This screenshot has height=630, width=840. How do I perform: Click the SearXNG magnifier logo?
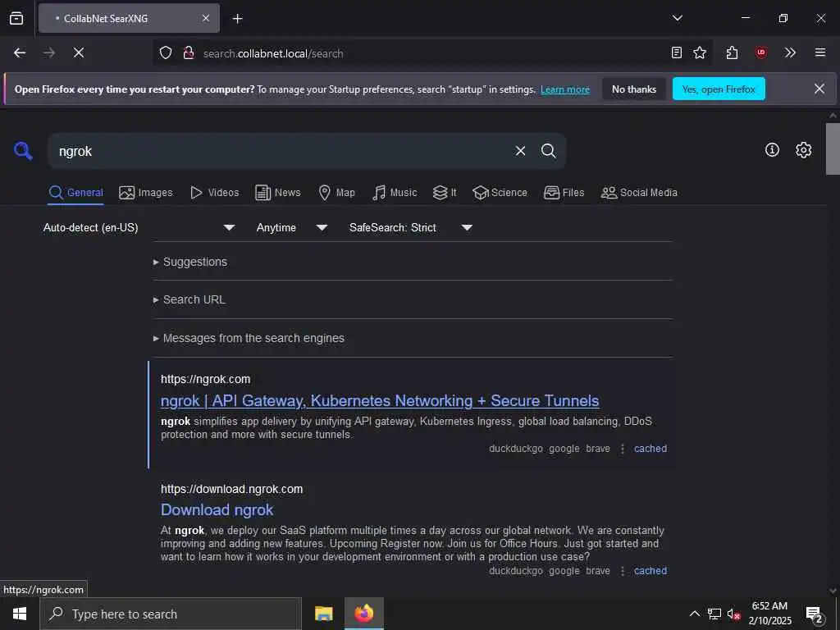(23, 151)
